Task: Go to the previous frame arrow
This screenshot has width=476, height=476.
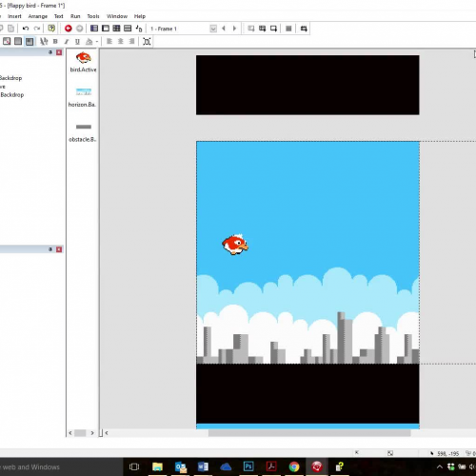Action: [224, 29]
